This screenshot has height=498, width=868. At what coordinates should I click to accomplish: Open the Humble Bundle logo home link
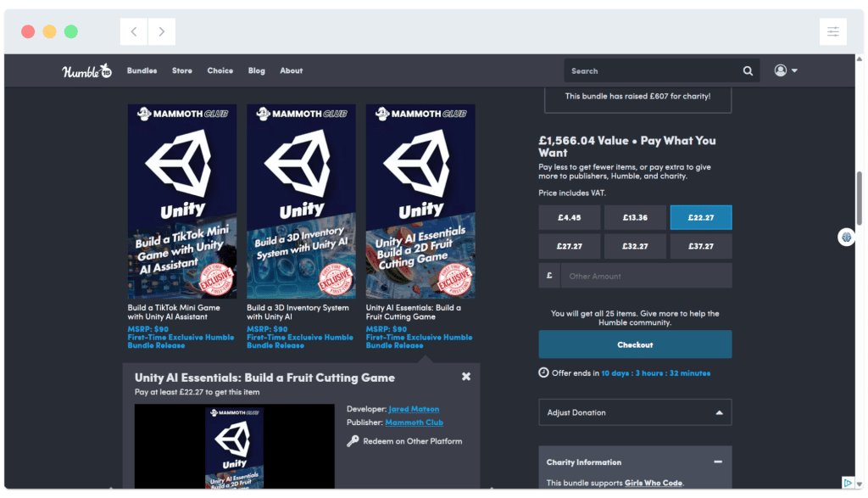tap(86, 71)
